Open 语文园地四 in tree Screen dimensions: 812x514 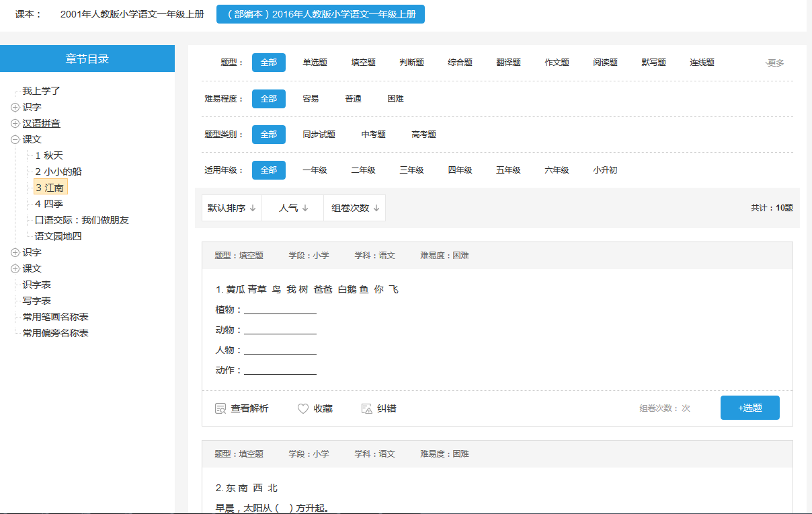click(58, 236)
